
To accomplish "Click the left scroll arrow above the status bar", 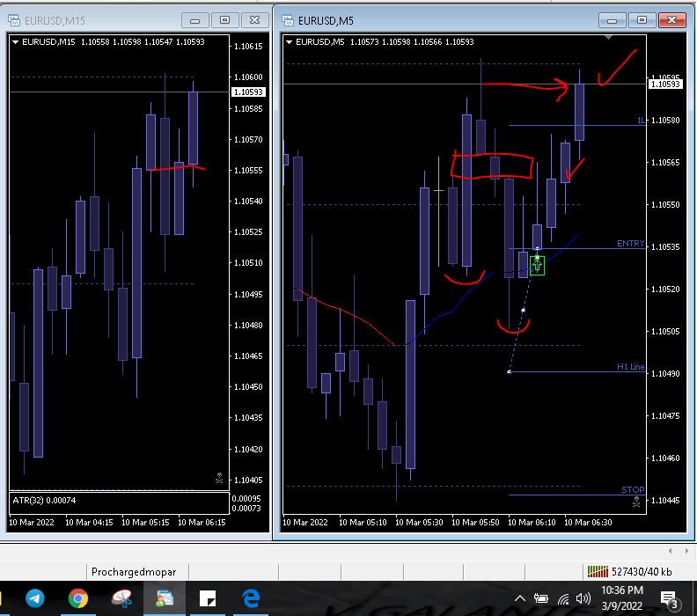I will pyautogui.click(x=671, y=551).
